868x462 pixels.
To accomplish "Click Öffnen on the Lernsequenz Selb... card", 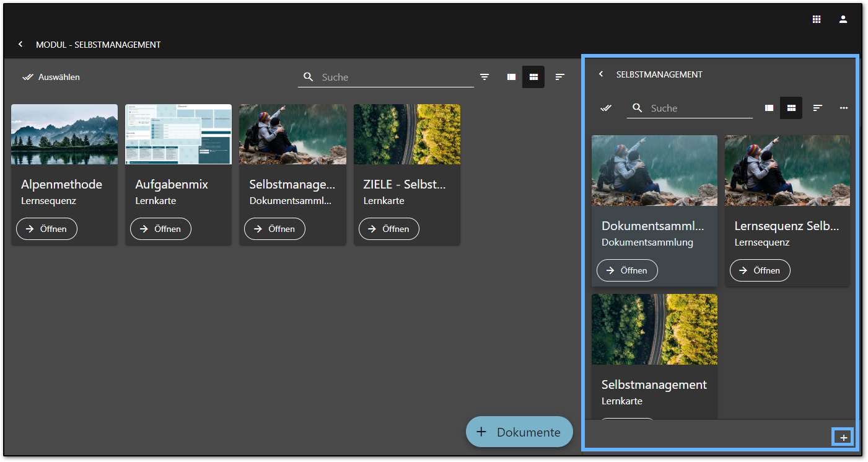I will [x=760, y=270].
